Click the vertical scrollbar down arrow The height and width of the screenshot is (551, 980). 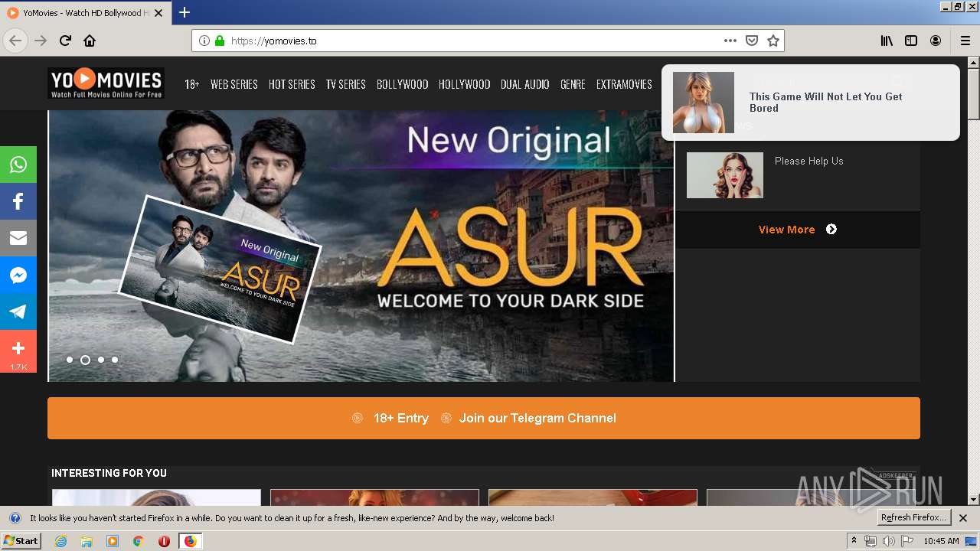pos(973,499)
